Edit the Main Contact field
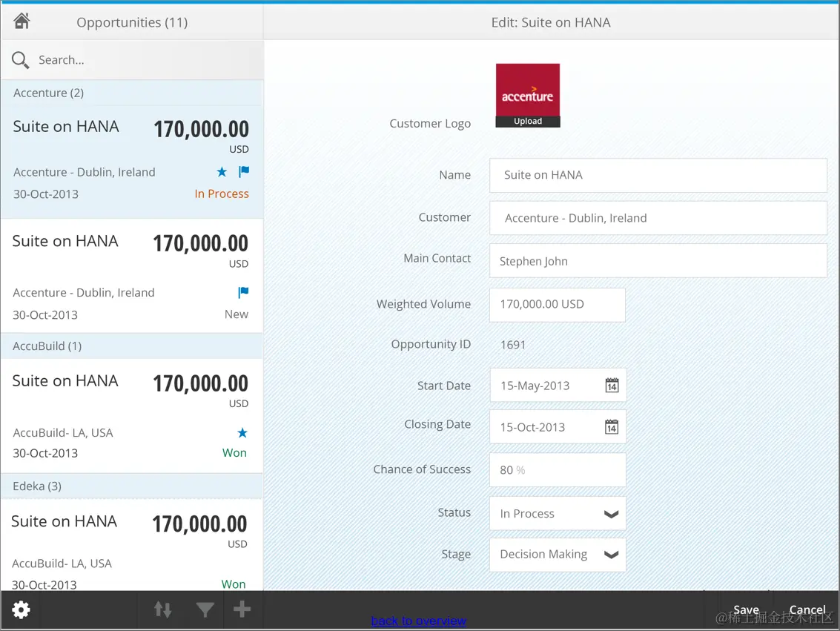This screenshot has height=631, width=840. 658,261
